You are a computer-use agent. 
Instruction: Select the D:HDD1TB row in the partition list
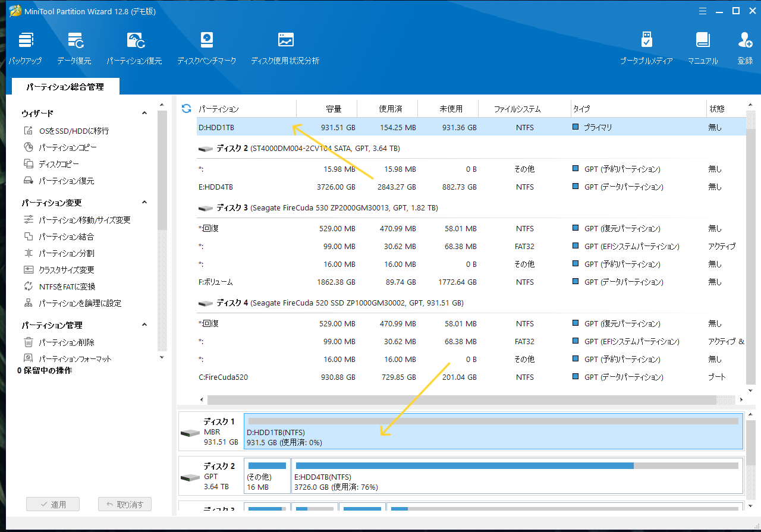tap(471, 127)
